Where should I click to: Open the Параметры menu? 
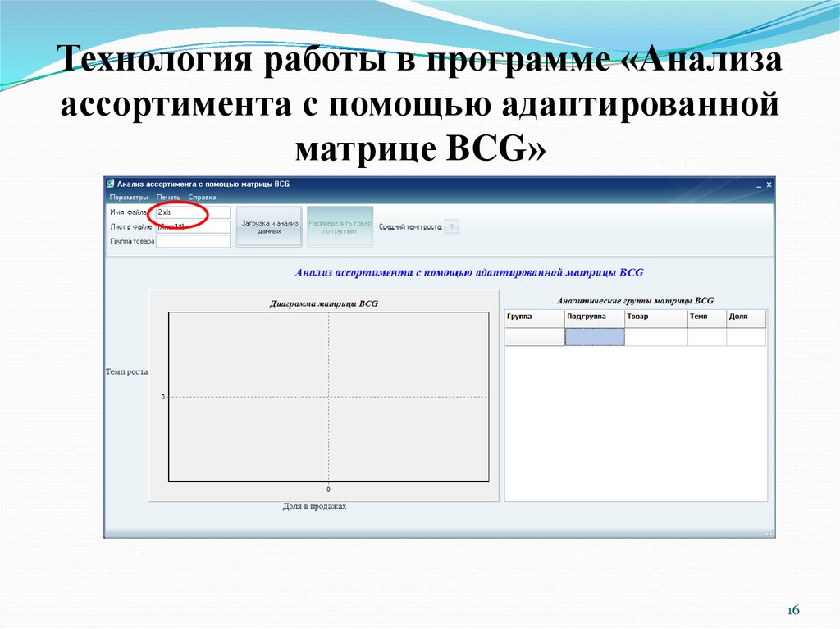[129, 197]
